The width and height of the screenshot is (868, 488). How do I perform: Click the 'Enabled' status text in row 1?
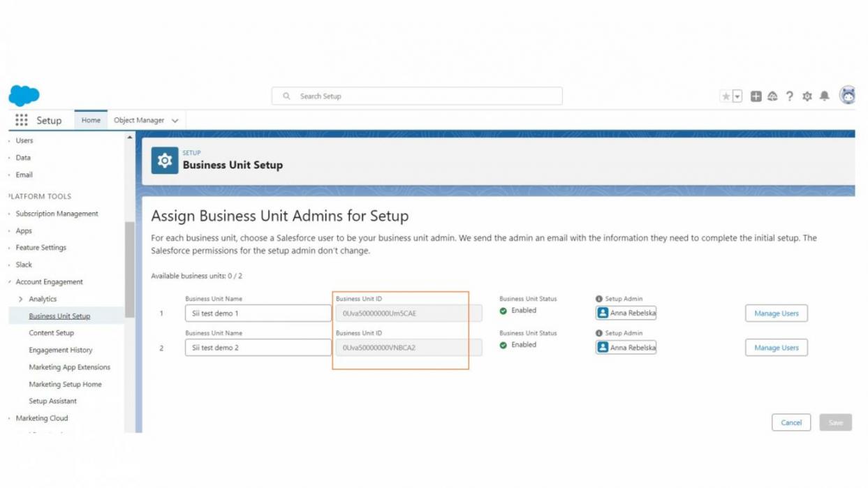pyautogui.click(x=524, y=311)
